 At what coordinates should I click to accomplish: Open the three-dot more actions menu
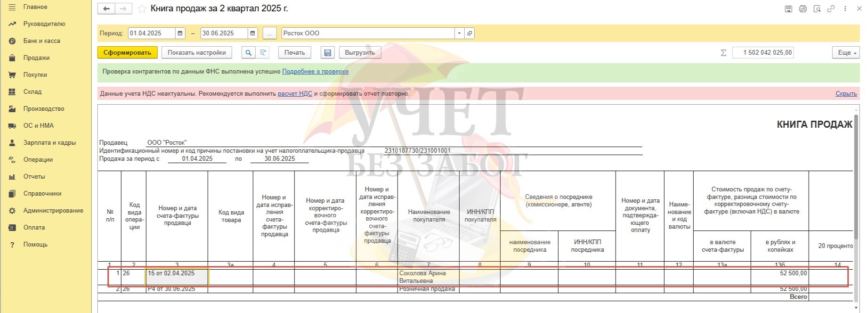[x=845, y=9]
